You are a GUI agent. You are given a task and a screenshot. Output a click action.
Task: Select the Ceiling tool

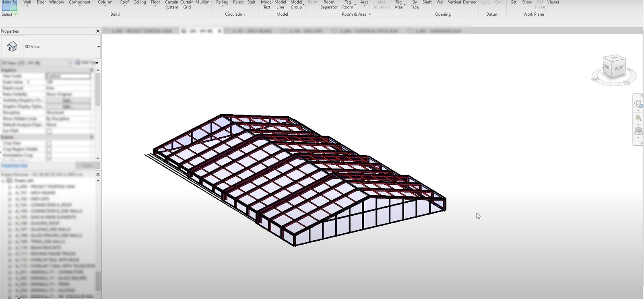pos(140,2)
